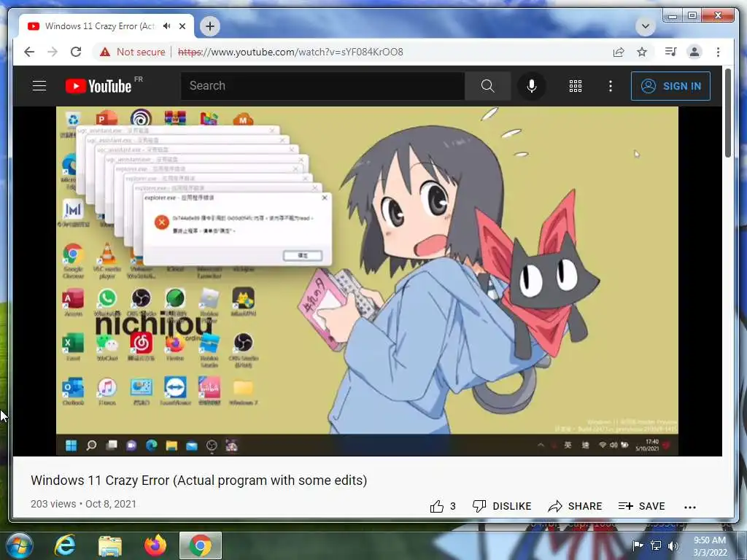The width and height of the screenshot is (747, 560).
Task: Expand the tab search dropdown
Action: coord(646,26)
